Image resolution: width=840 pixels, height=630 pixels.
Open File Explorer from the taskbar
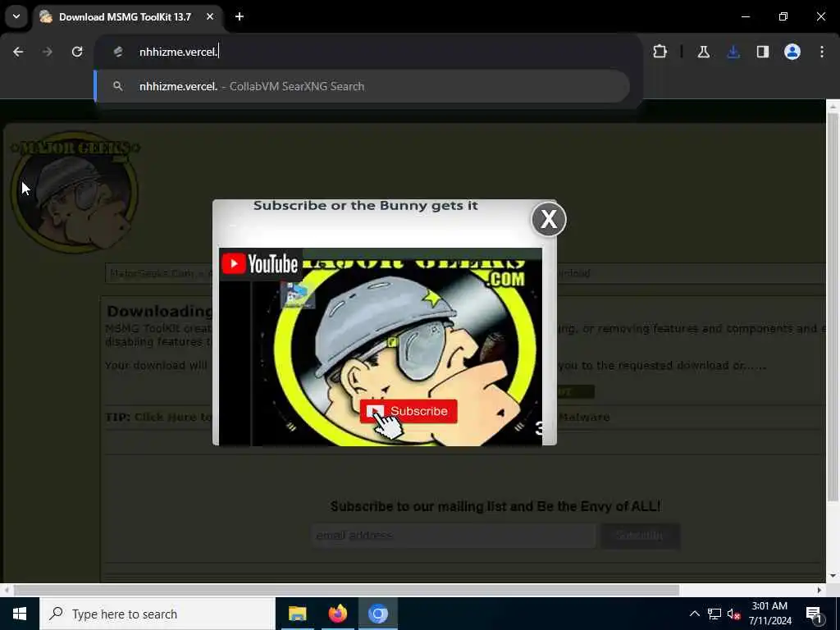coord(297,614)
